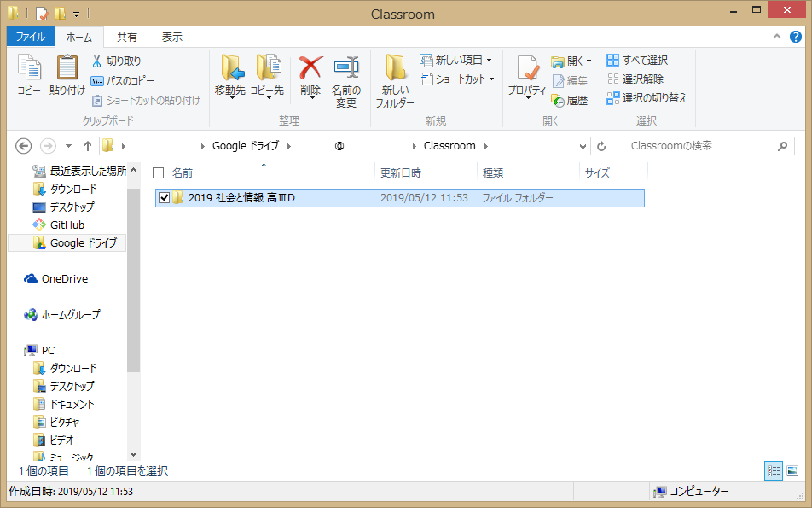Image resolution: width=812 pixels, height=508 pixels.
Task: Click すべて選択 button
Action: click(x=637, y=61)
